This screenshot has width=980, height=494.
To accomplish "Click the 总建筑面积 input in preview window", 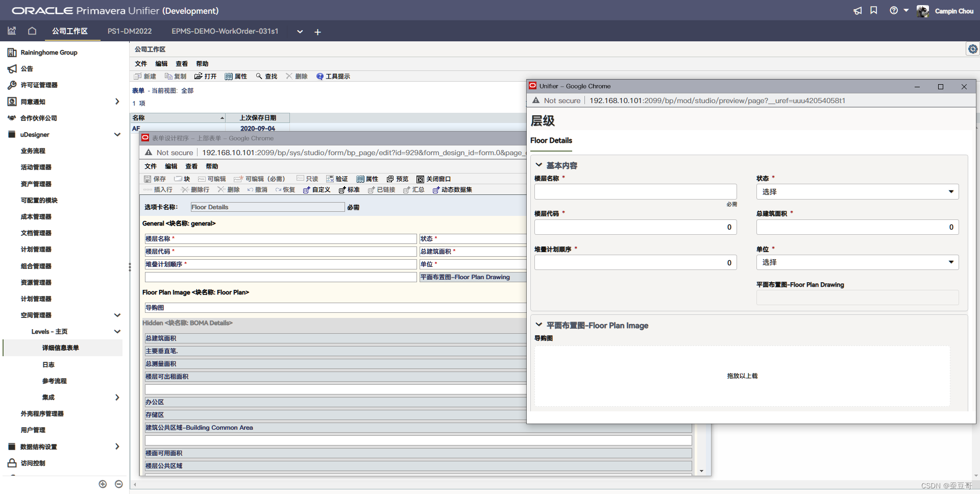I will tap(857, 227).
